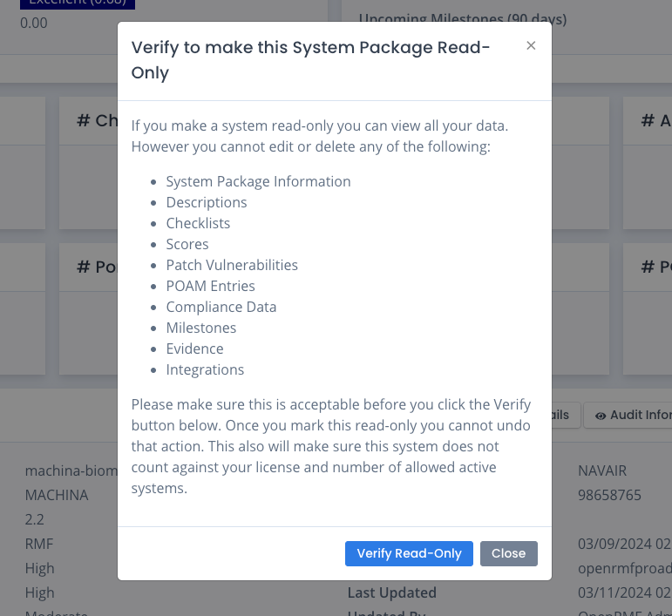Dismiss dialog with the Close button
672x616 pixels.
(x=508, y=553)
